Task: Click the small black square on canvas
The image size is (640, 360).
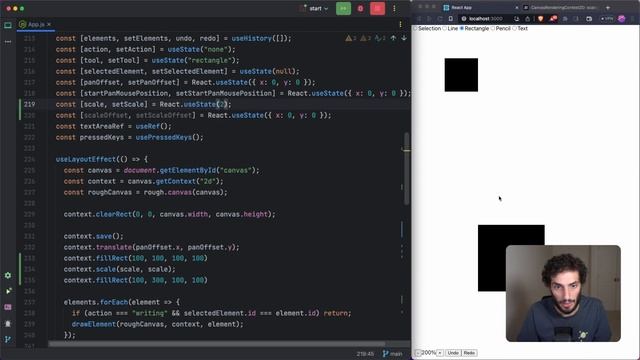Action: 461,75
